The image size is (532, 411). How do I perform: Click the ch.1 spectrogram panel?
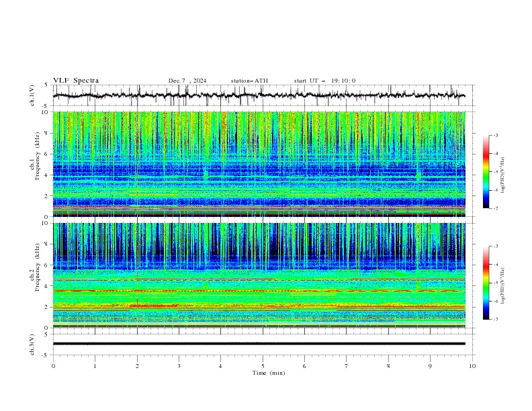click(x=259, y=164)
